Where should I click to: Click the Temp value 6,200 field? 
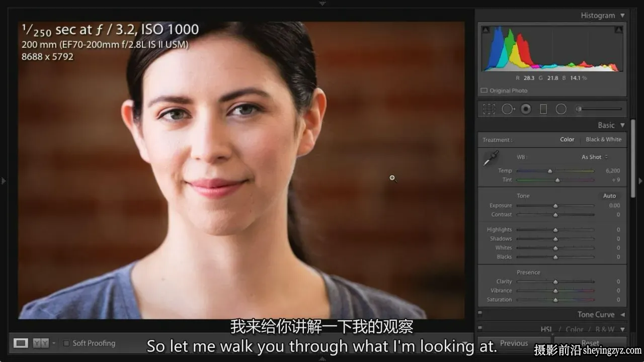point(612,171)
